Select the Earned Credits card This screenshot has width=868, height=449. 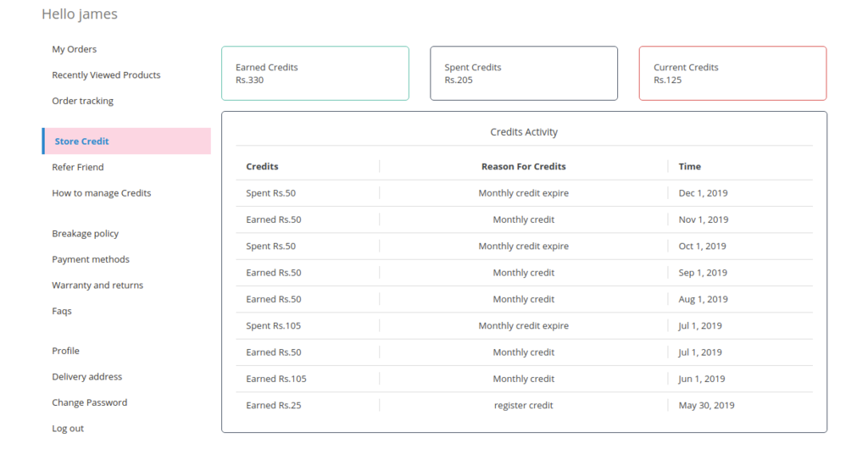315,74
